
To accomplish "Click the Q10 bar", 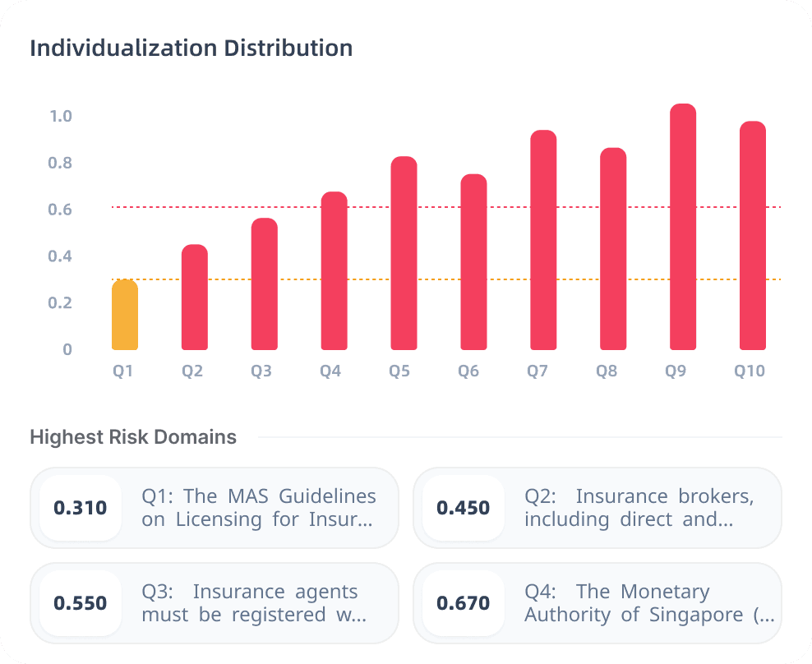I will point(753,236).
